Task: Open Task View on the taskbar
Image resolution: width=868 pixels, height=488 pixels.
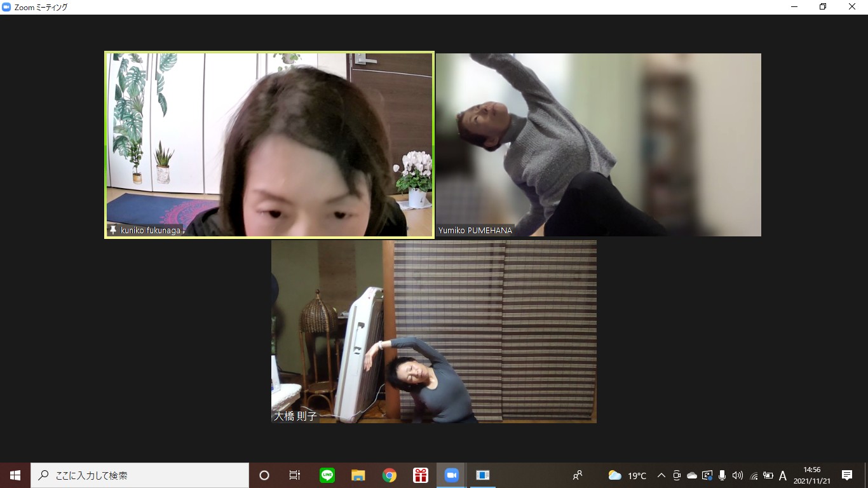Action: [x=295, y=475]
